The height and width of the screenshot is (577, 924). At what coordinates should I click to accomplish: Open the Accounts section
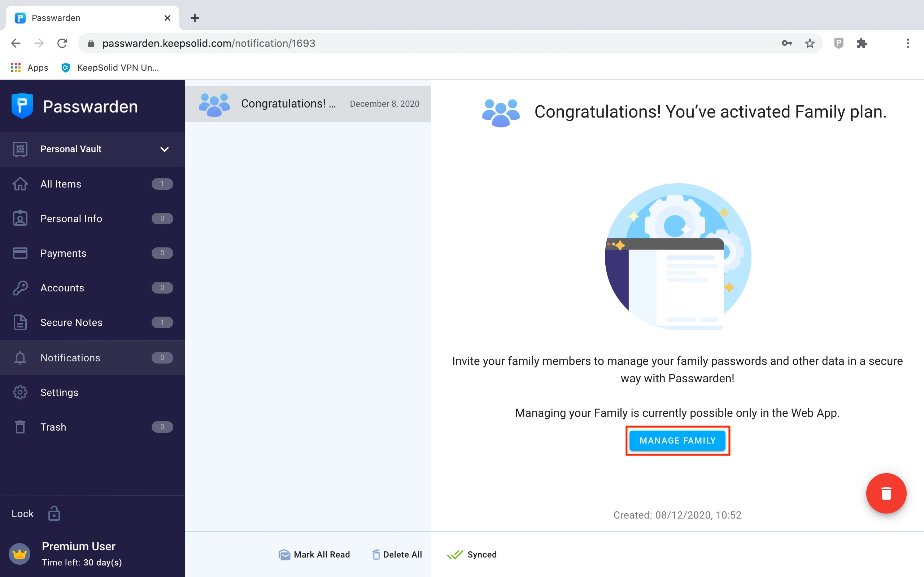(x=62, y=288)
